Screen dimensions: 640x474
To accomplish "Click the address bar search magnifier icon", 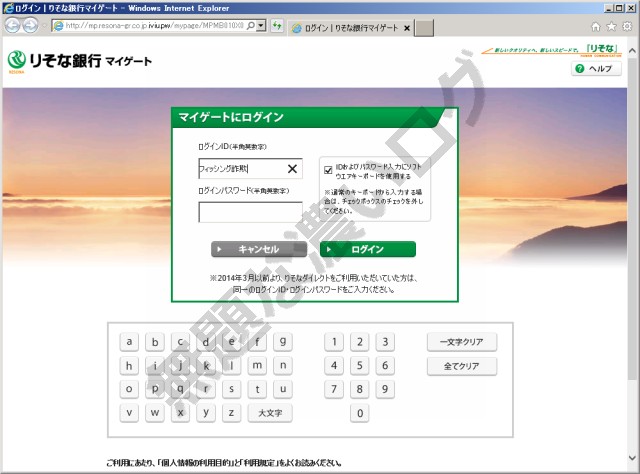I will click(251, 26).
